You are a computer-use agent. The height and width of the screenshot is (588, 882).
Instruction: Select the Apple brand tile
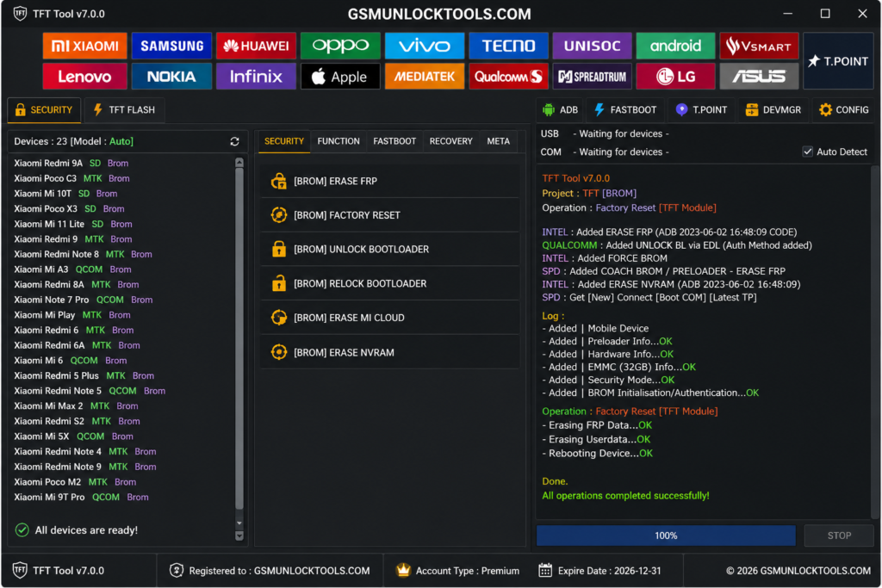(340, 77)
